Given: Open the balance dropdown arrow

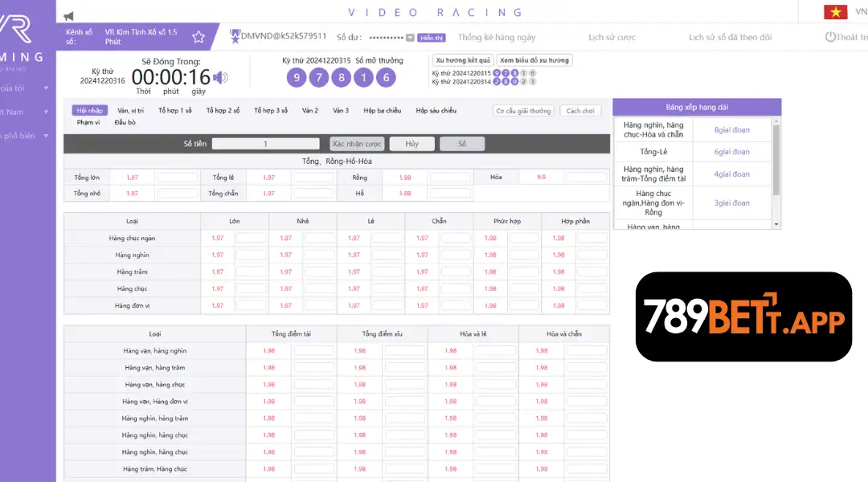Looking at the screenshot, I should pyautogui.click(x=410, y=38).
